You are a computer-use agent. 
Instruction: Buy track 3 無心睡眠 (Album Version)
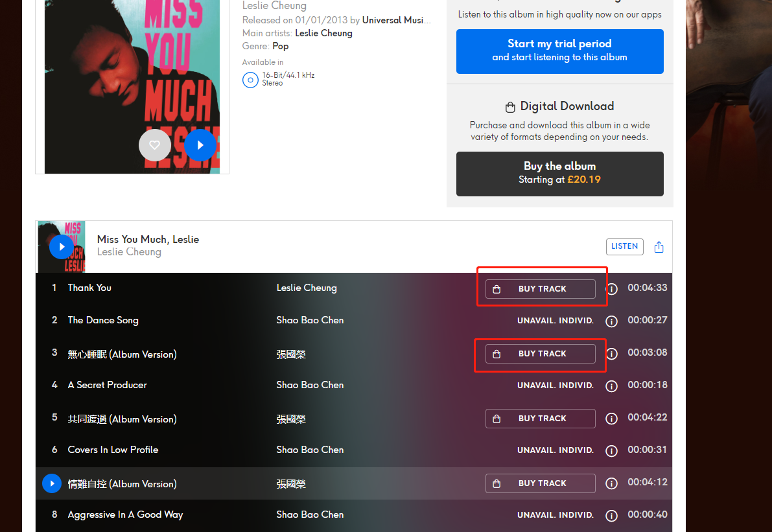(540, 354)
